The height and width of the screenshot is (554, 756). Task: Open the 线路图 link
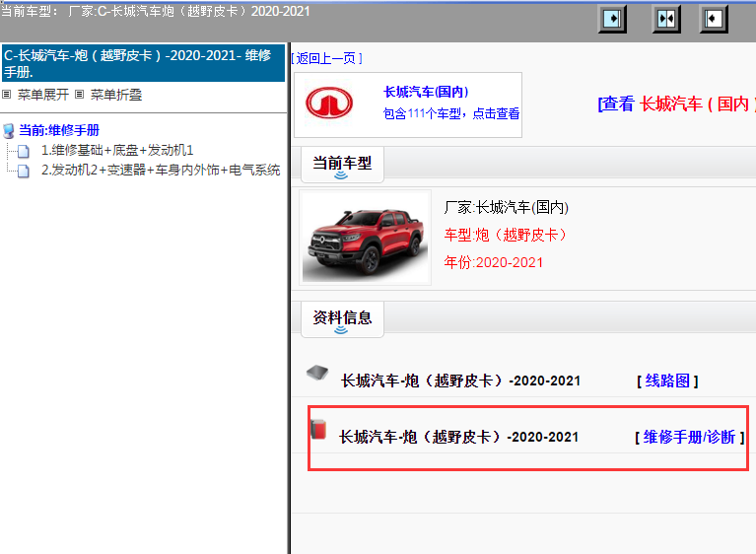tap(667, 381)
